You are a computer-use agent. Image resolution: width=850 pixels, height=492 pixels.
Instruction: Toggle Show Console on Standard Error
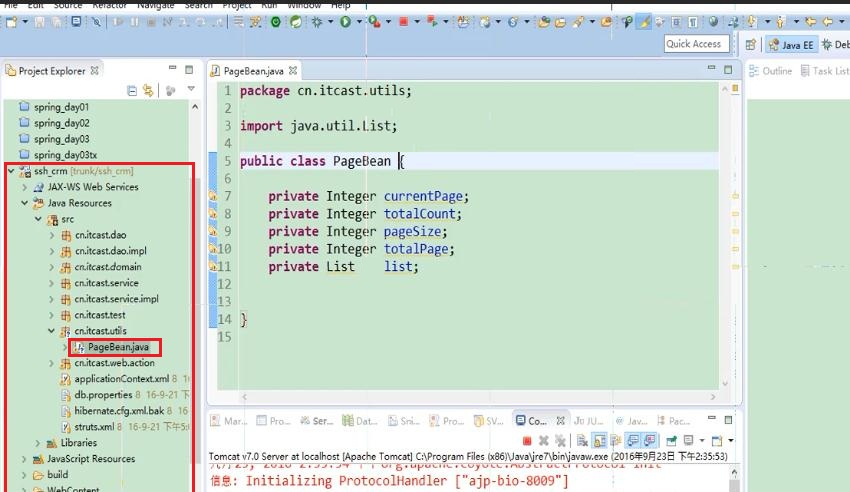point(649,441)
